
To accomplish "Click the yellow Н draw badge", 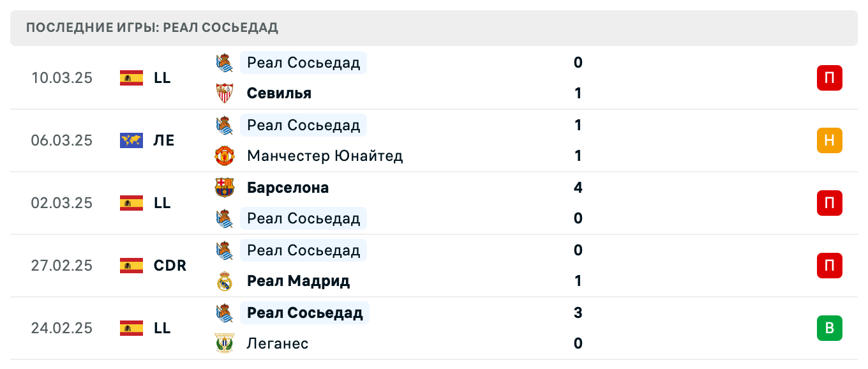I will [829, 140].
